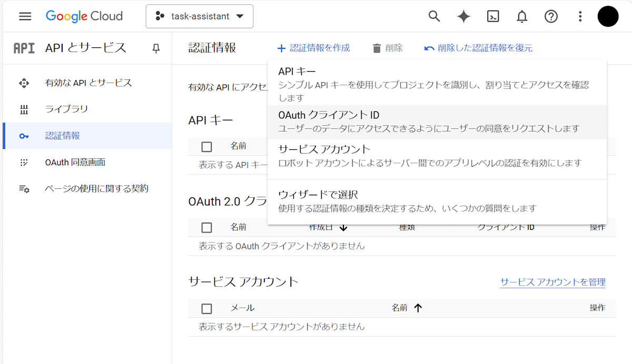This screenshot has height=364, width=632.
Task: Open OAuth 同意画面 in the sidebar
Action: [75, 163]
